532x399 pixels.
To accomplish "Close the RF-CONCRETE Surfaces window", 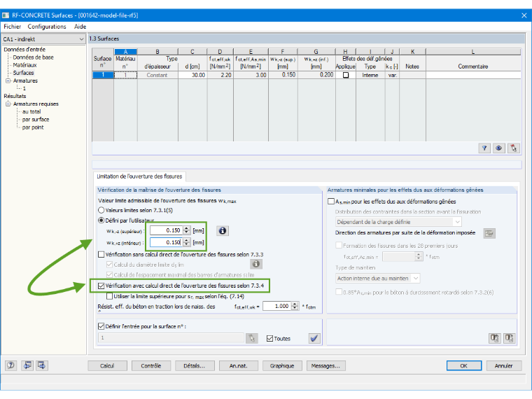I will click(x=524, y=15).
